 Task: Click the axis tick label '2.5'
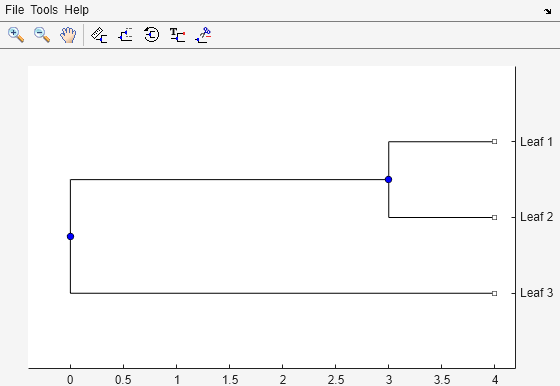(x=335, y=380)
